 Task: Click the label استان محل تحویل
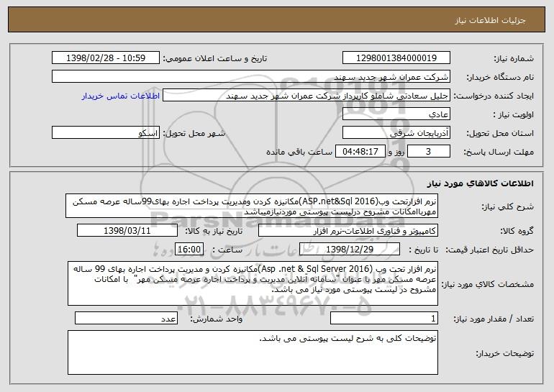[500, 134]
